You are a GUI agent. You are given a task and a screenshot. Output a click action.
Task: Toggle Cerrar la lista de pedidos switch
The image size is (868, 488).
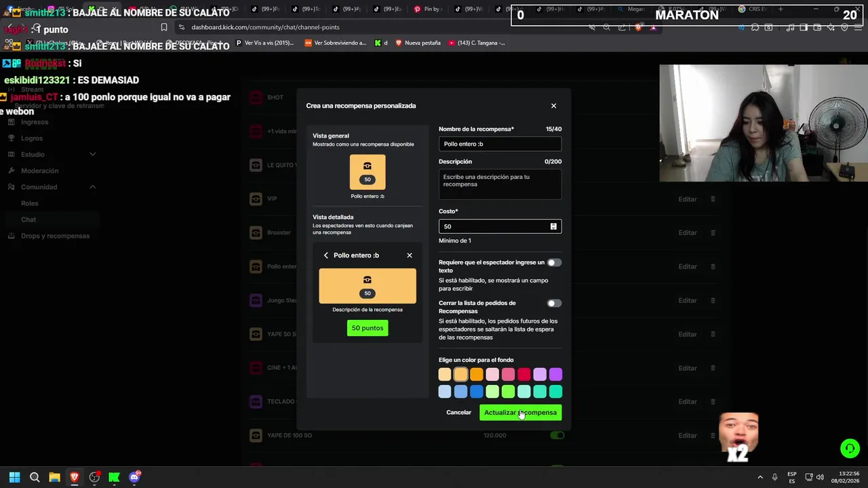554,304
